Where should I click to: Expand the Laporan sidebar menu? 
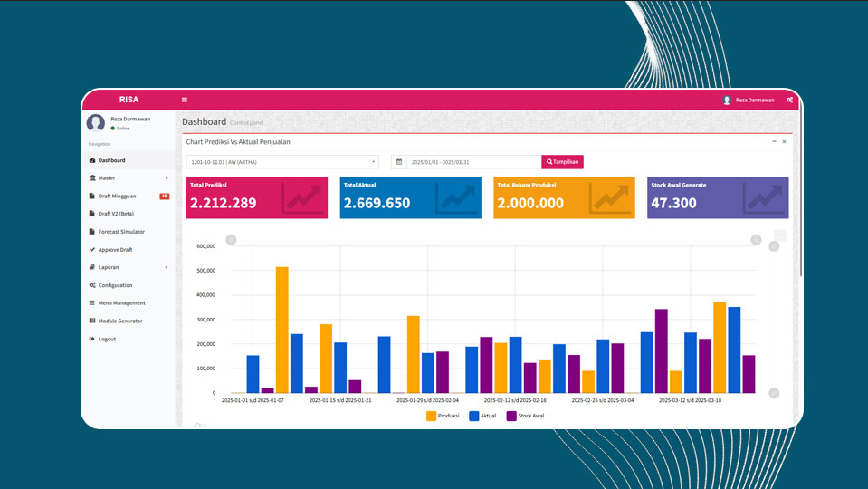(x=129, y=267)
